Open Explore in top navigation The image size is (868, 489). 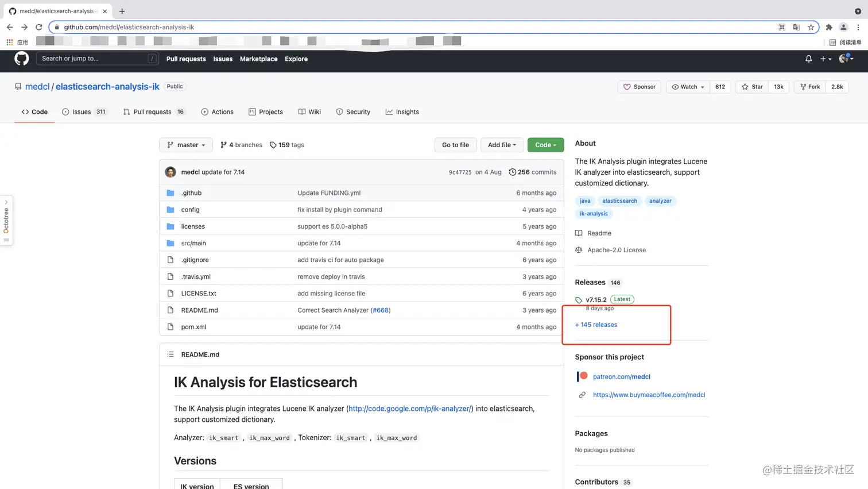[296, 59]
